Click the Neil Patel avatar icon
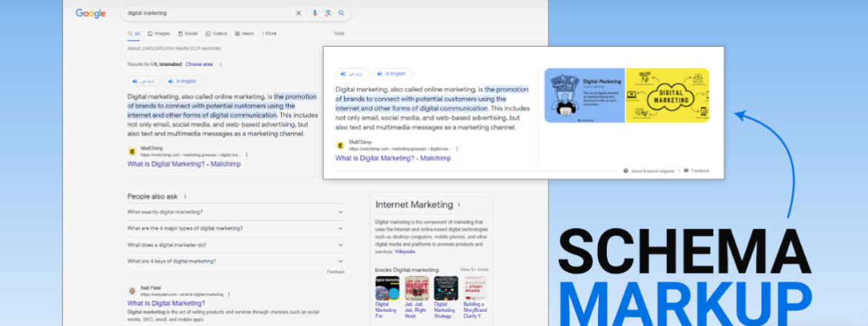Viewport: 868px width, 326px height. [132, 291]
